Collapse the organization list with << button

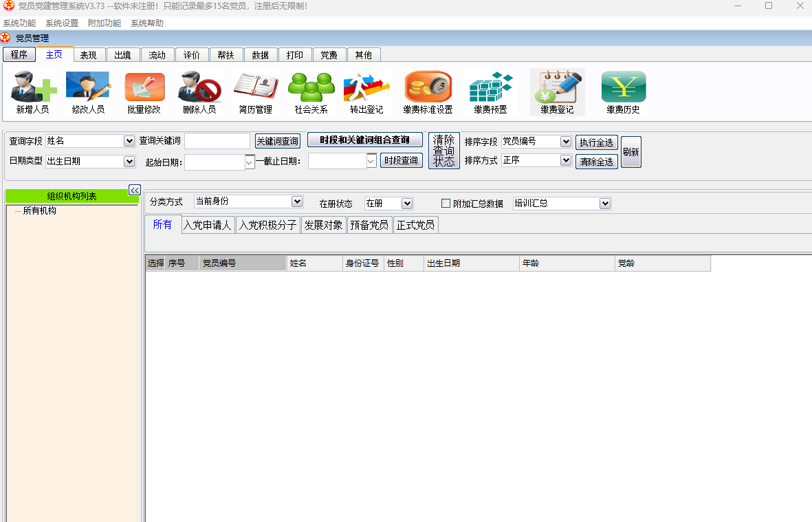[135, 190]
